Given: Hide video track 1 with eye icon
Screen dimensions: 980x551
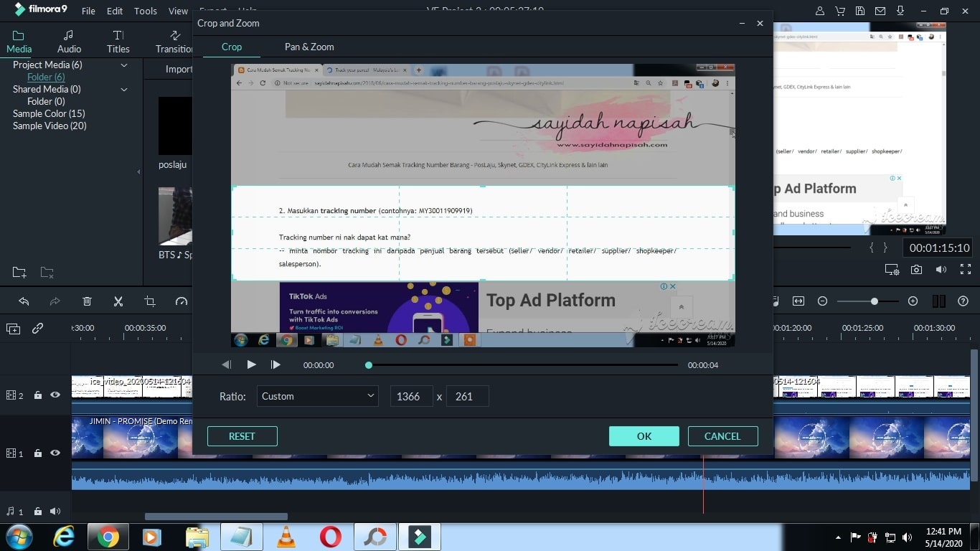Looking at the screenshot, I should tap(55, 453).
